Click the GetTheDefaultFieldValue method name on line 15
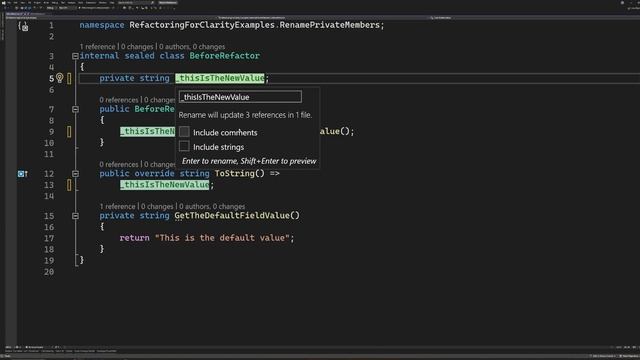The width and height of the screenshot is (640, 360). click(x=232, y=216)
